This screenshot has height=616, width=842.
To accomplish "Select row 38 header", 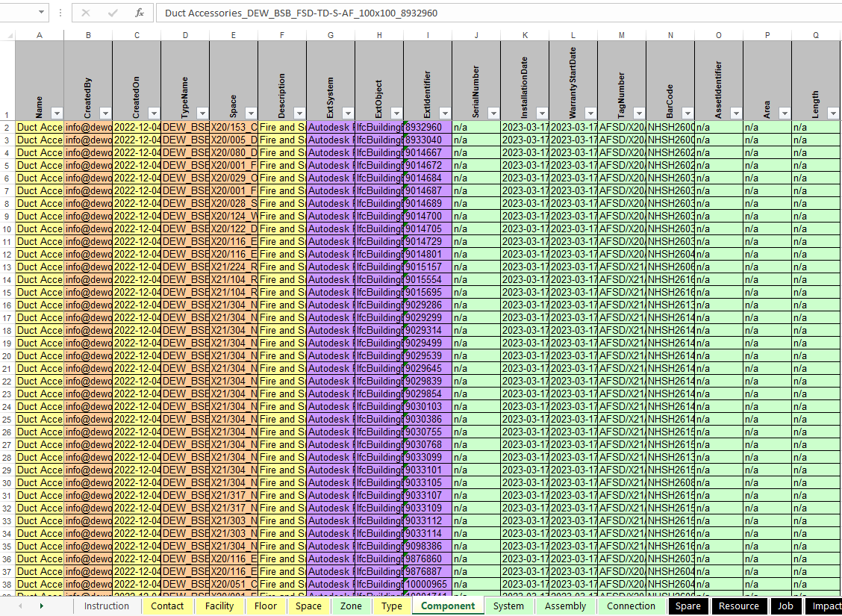I will [x=7, y=585].
